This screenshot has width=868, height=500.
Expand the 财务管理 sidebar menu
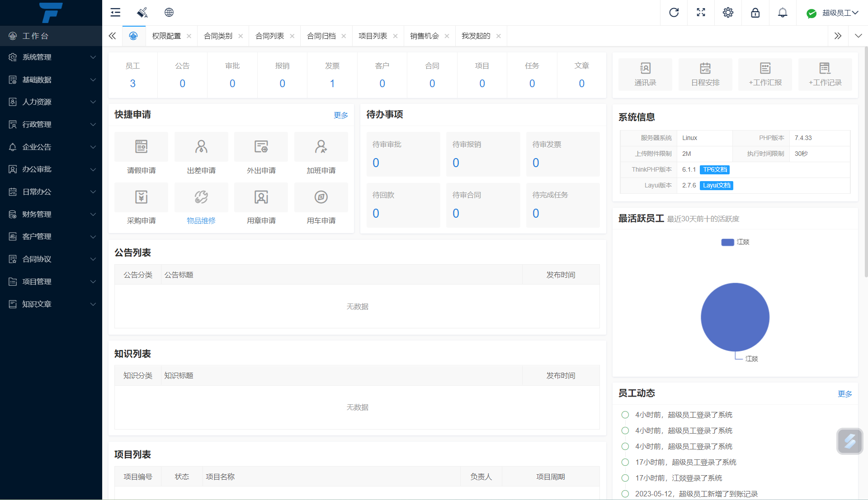[51, 214]
